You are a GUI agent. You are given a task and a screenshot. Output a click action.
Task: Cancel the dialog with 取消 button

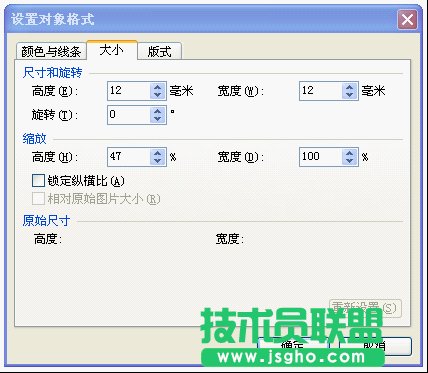point(375,346)
